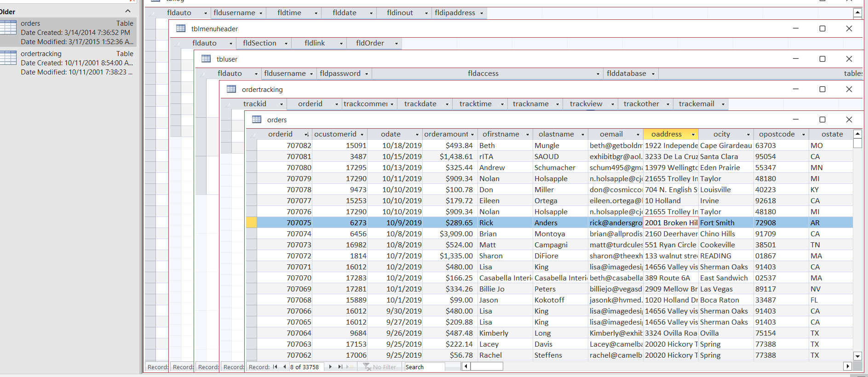
Task: Open the odate column dropdown arrow
Action: pos(417,134)
